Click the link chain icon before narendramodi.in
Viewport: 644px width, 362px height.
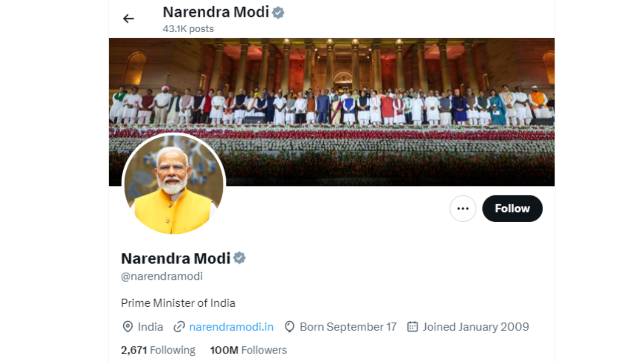[x=179, y=327]
